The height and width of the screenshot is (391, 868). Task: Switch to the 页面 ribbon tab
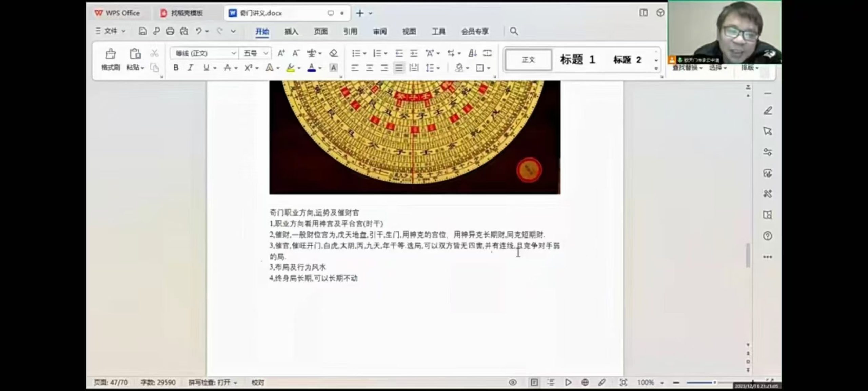[x=321, y=31]
